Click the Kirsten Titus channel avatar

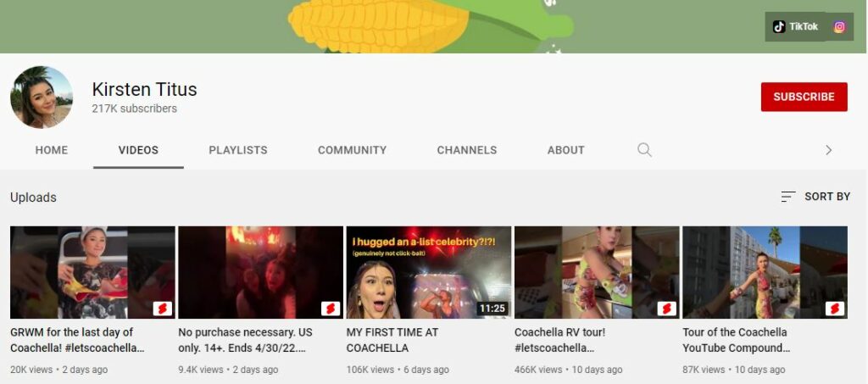click(x=42, y=97)
